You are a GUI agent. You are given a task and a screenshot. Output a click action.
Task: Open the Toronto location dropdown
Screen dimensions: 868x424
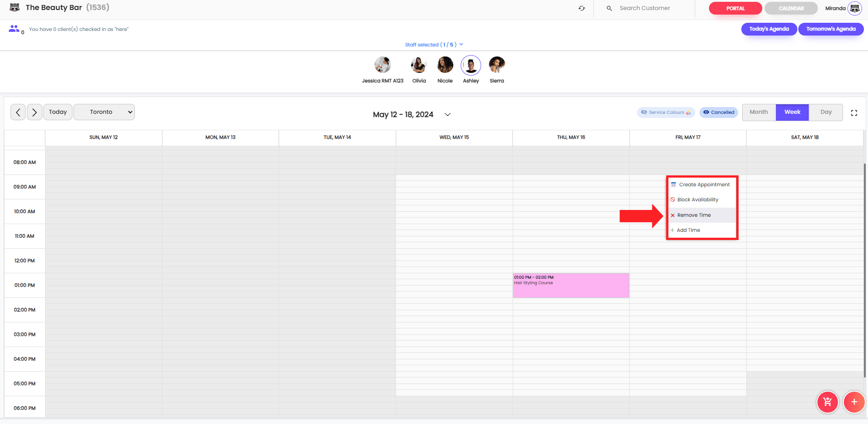(104, 112)
